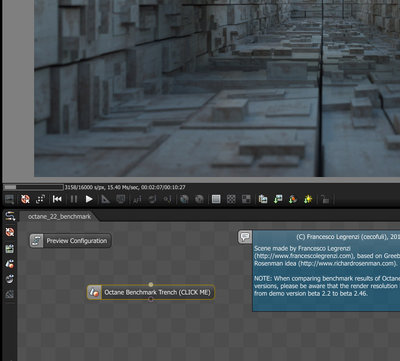Click the save render image icon
Image resolution: width=400 pixels, height=361 pixels.
[x=278, y=199]
